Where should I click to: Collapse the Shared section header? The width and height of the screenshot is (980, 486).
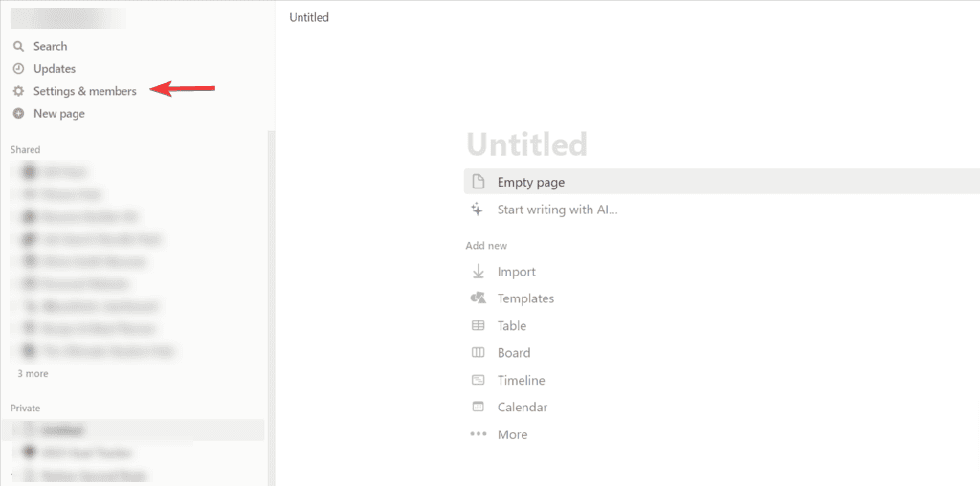(26, 150)
